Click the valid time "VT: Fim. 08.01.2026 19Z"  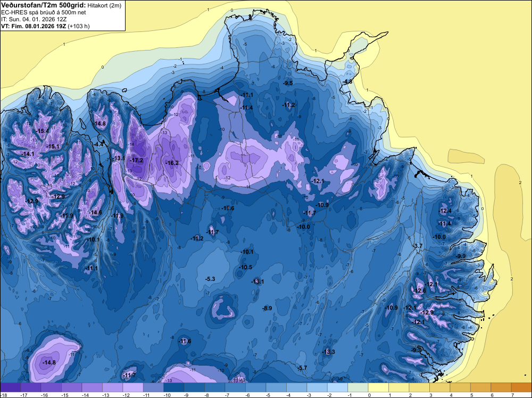click(x=34, y=26)
